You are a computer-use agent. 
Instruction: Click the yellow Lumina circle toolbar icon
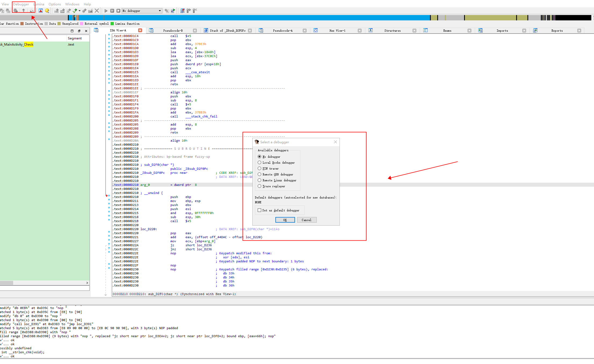[x=47, y=11]
